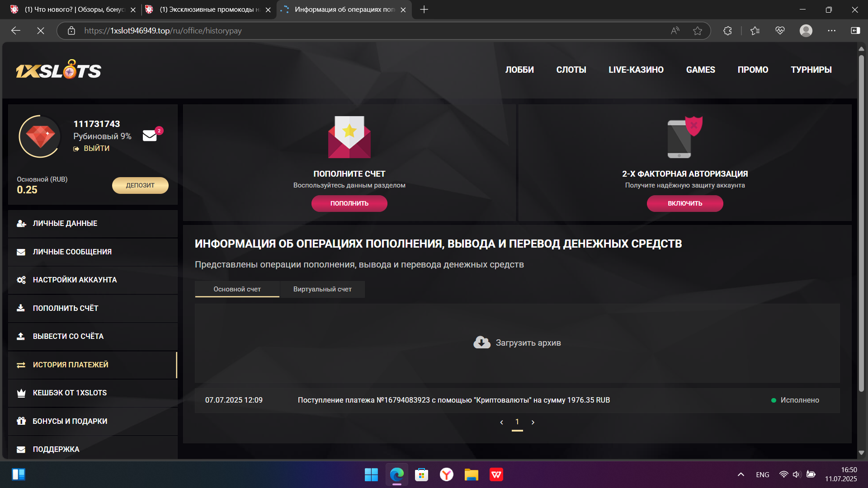
Task: Click ВЫЙТИ to log out
Action: tap(96, 148)
